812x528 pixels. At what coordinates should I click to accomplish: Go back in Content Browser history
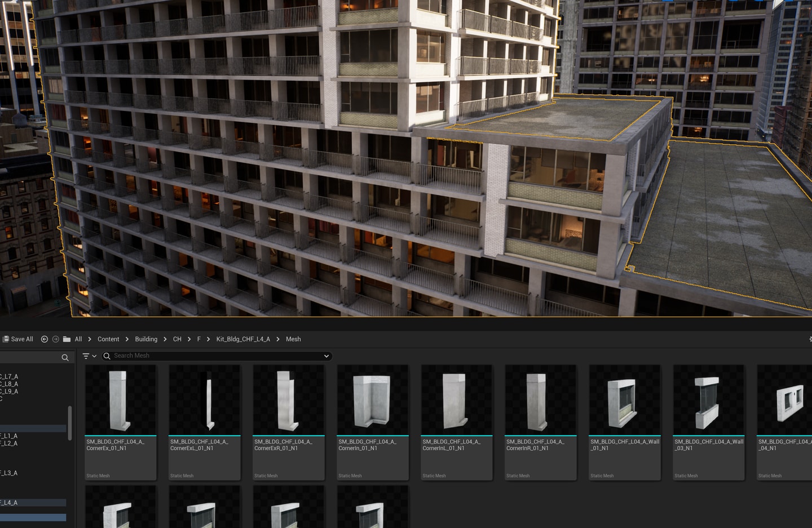[45, 339]
